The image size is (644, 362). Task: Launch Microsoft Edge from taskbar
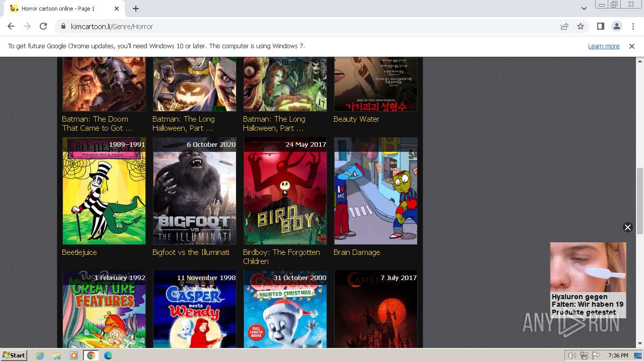click(x=108, y=355)
